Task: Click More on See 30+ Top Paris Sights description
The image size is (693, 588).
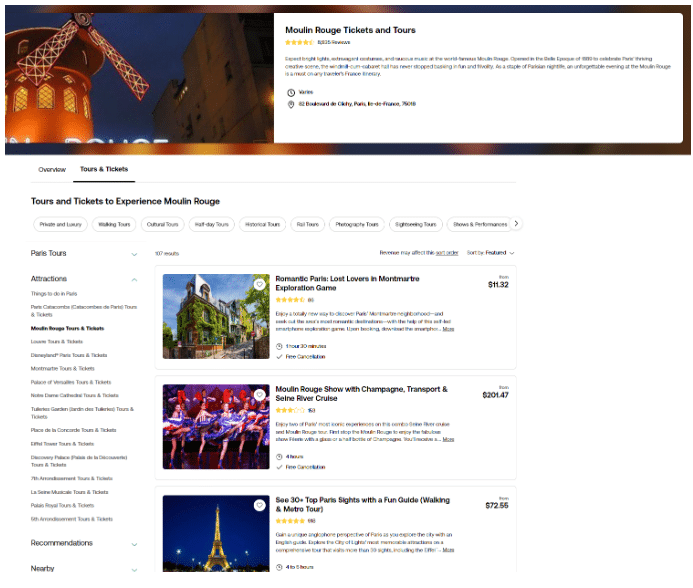Action: (448, 550)
